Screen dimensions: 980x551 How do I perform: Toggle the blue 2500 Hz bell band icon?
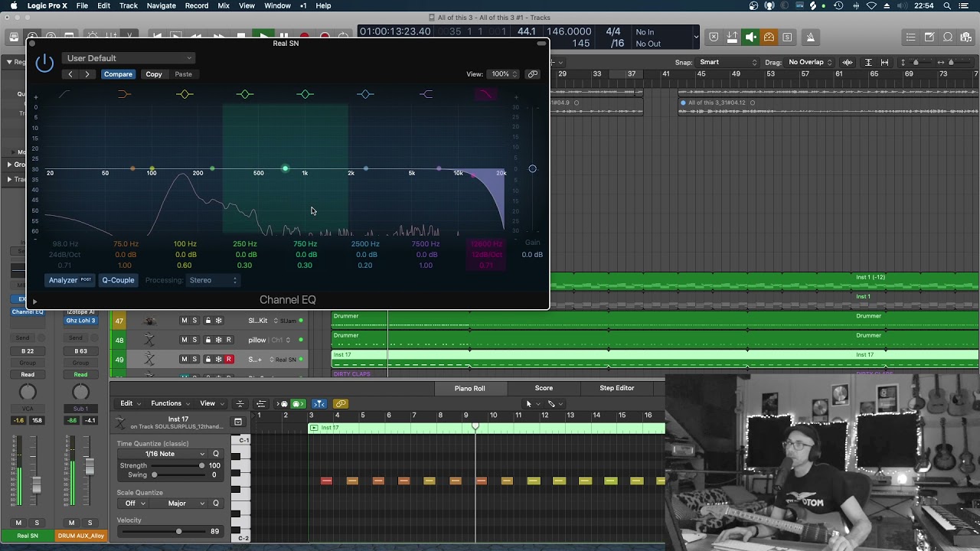click(365, 94)
